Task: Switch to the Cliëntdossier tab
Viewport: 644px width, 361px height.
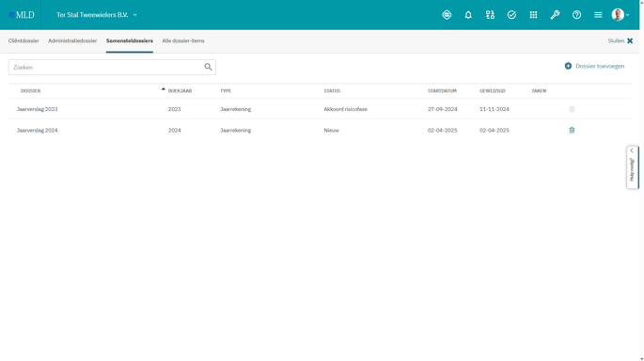Action: 24,40
